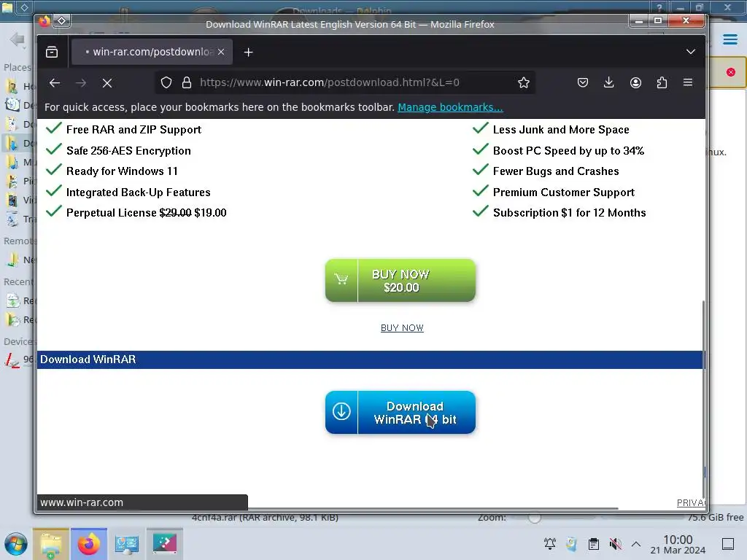This screenshot has height=560, width=747.
Task: Unmute audio volume tray icon
Action: (616, 544)
